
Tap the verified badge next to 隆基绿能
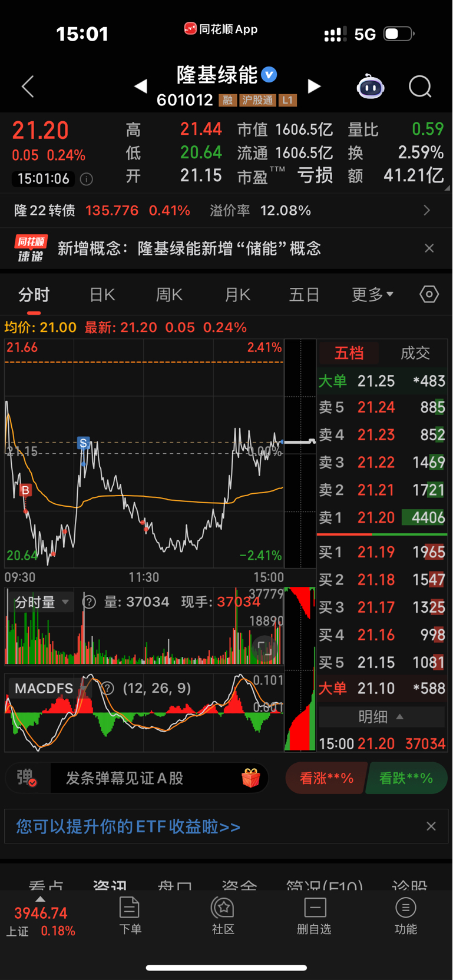269,75
